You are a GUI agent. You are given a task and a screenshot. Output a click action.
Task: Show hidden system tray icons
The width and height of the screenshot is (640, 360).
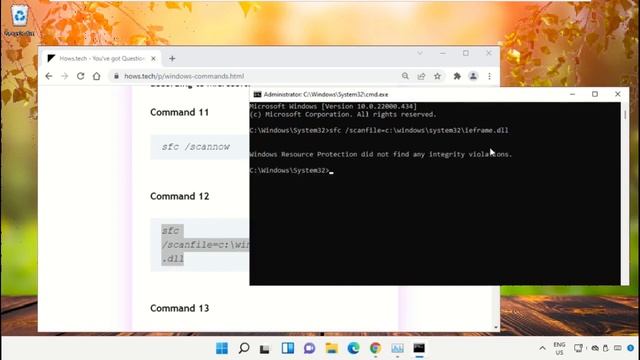[x=542, y=349]
